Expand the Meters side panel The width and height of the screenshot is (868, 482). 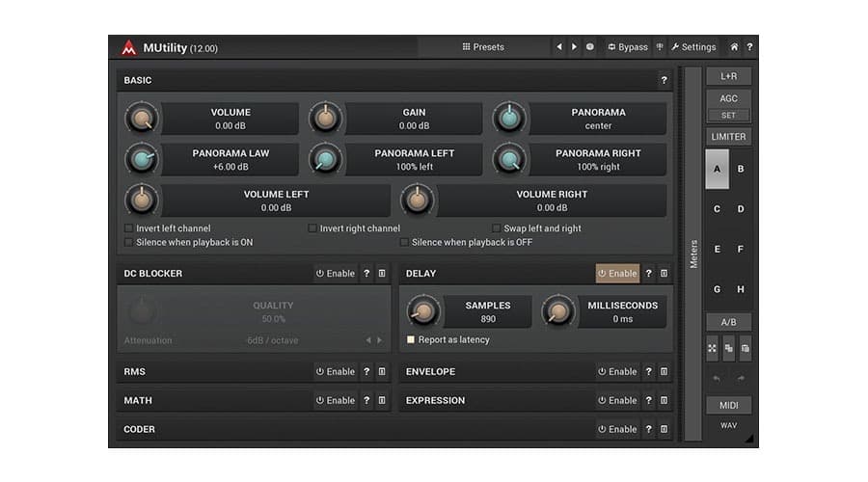693,254
